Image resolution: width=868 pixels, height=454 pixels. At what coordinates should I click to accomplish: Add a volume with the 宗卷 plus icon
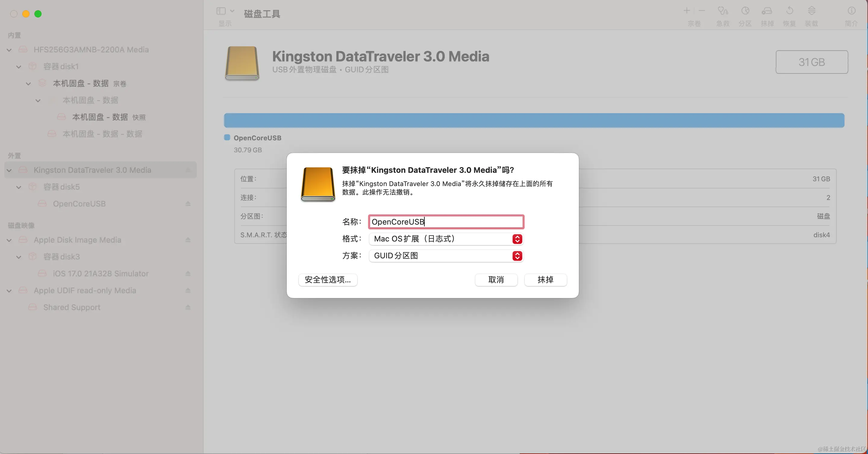coord(687,11)
